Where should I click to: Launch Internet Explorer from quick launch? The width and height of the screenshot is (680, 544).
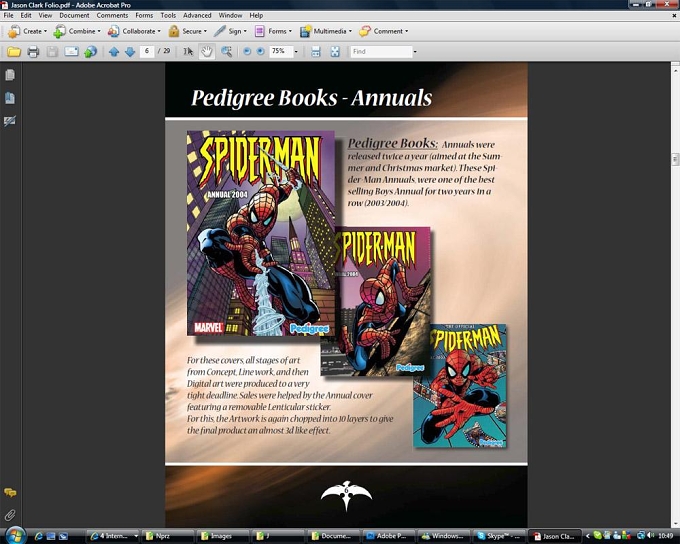coord(38,536)
